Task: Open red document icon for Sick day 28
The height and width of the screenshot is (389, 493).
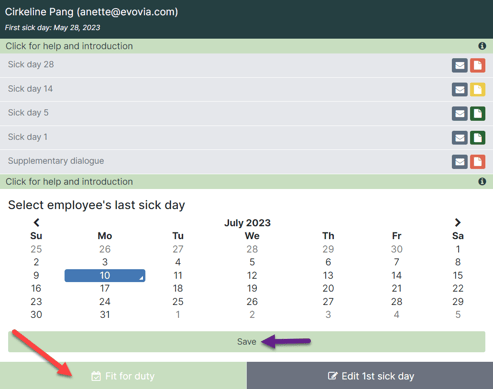Action: (477, 65)
